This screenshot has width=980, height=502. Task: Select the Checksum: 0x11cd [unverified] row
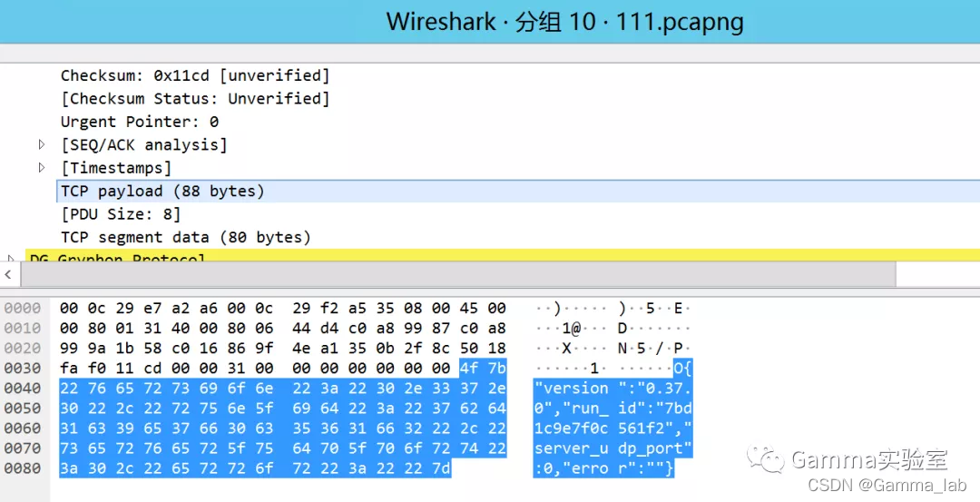click(194, 75)
